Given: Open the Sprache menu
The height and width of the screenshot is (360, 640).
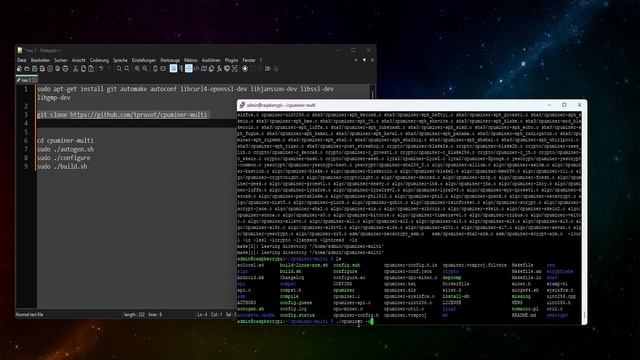Looking at the screenshot, I should click(x=120, y=60).
